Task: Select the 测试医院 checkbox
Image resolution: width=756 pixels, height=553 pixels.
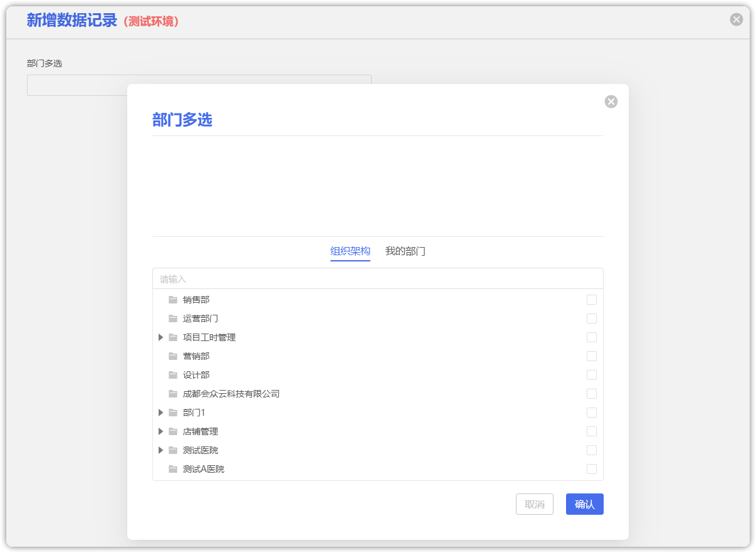Action: click(592, 450)
